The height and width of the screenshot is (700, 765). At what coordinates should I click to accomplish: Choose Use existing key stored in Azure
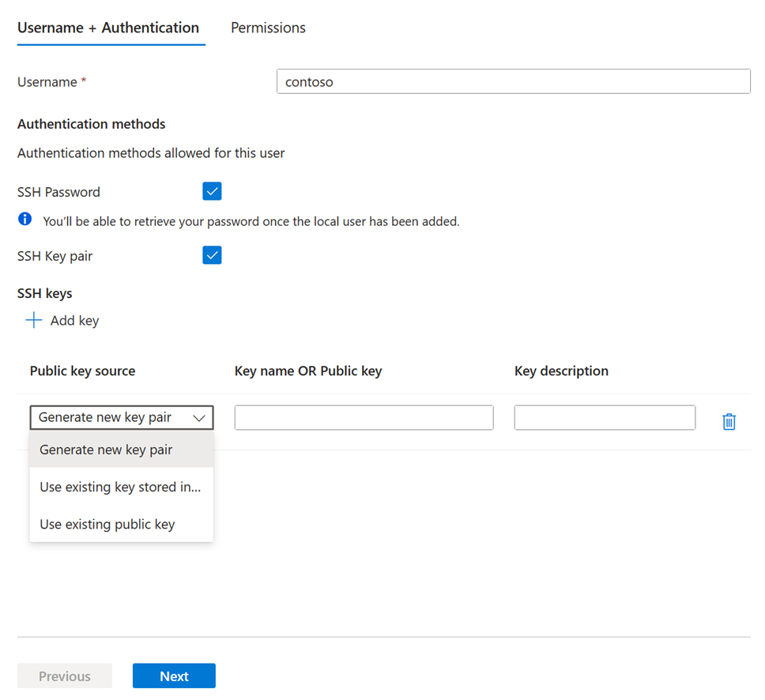point(119,487)
